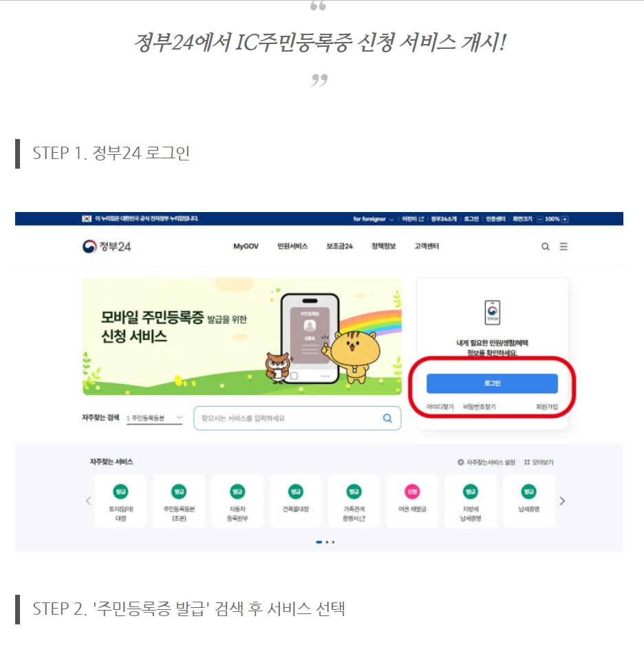Expand the 자주찾는 검색 주민등록등본 dropdown
Screen dimensions: 644x665
[155, 418]
